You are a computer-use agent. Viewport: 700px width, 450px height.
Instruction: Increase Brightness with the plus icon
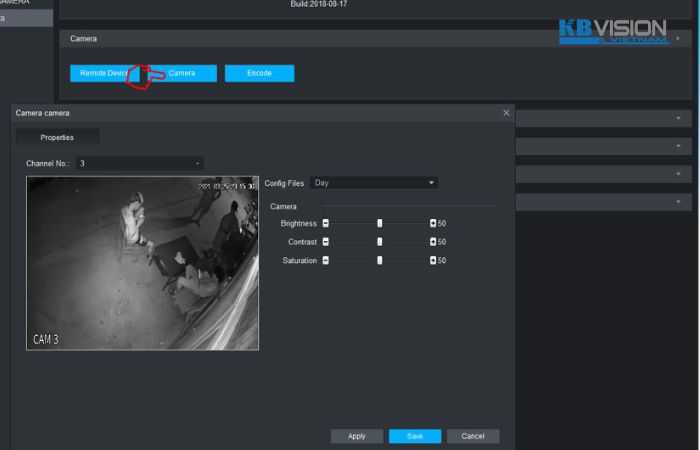click(x=433, y=223)
